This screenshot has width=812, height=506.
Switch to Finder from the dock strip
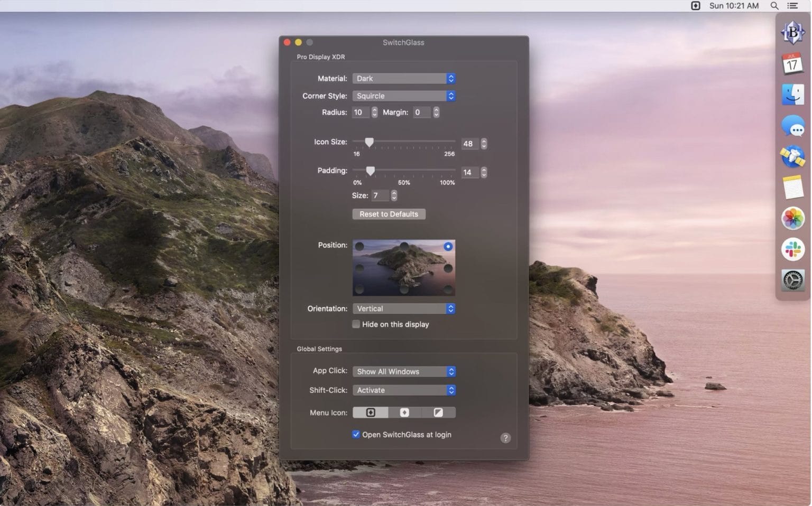pos(792,96)
